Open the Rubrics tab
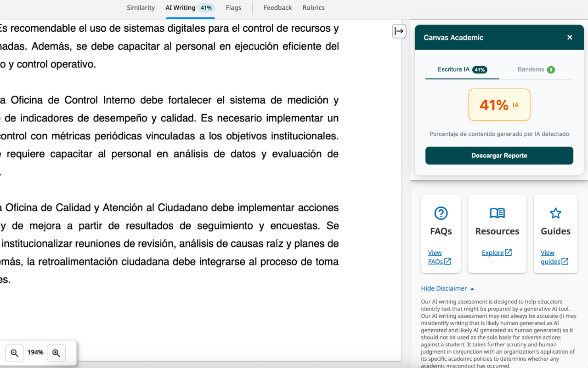This screenshot has width=588, height=368. click(x=313, y=7)
